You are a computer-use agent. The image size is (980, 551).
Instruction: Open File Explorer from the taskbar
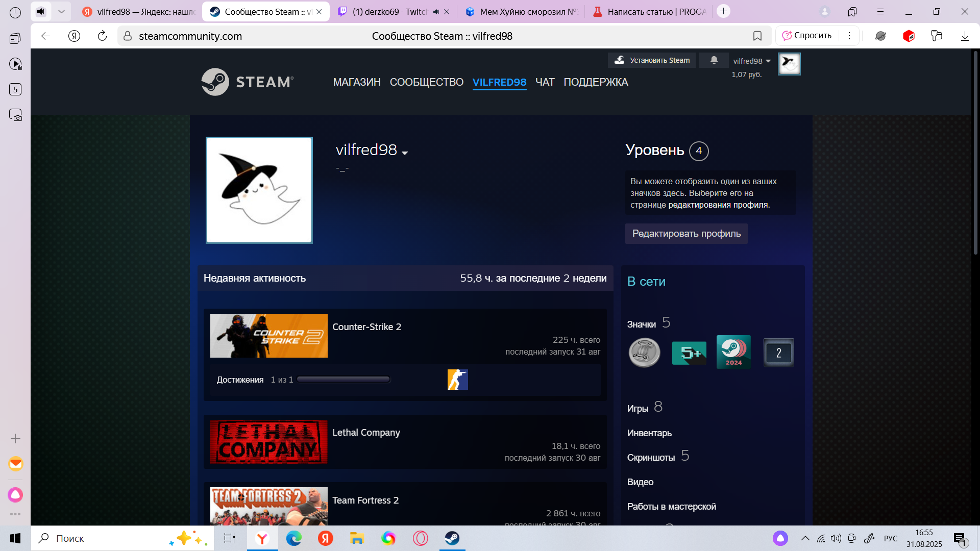[x=357, y=538]
